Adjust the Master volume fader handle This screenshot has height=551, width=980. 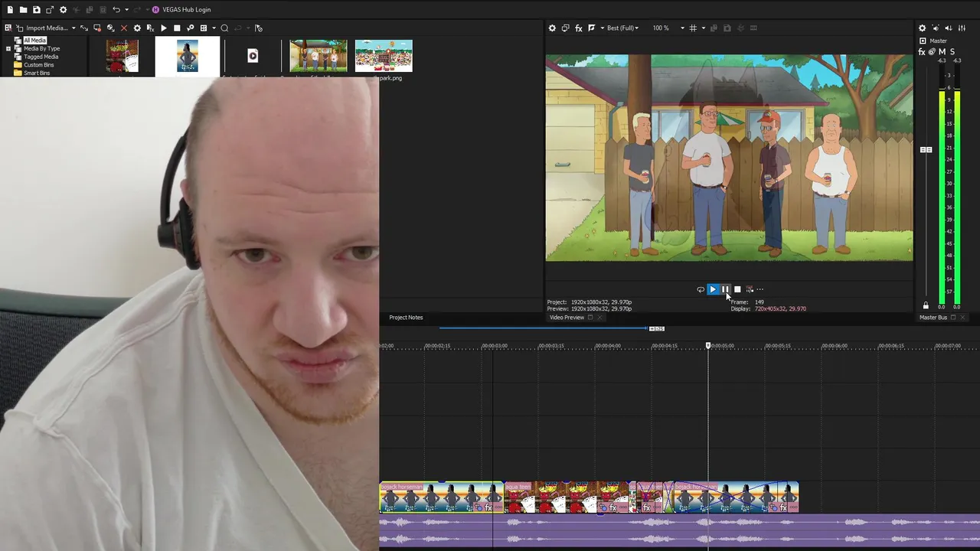click(926, 150)
